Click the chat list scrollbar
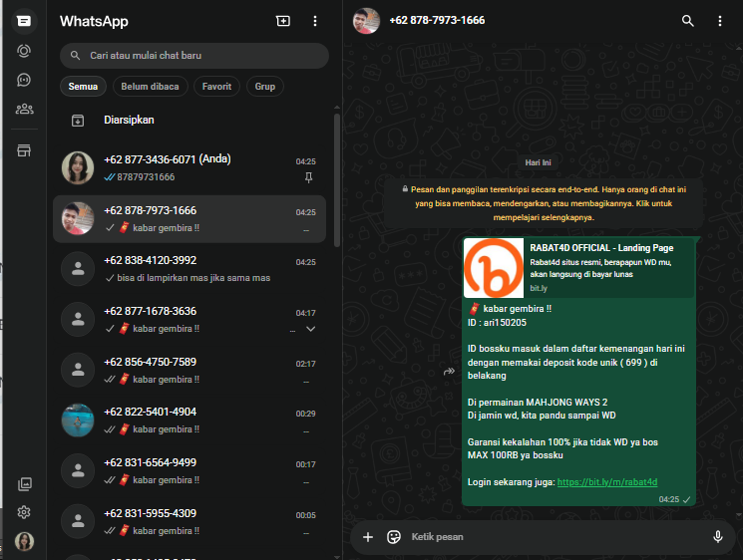The width and height of the screenshot is (743, 560). [337, 180]
